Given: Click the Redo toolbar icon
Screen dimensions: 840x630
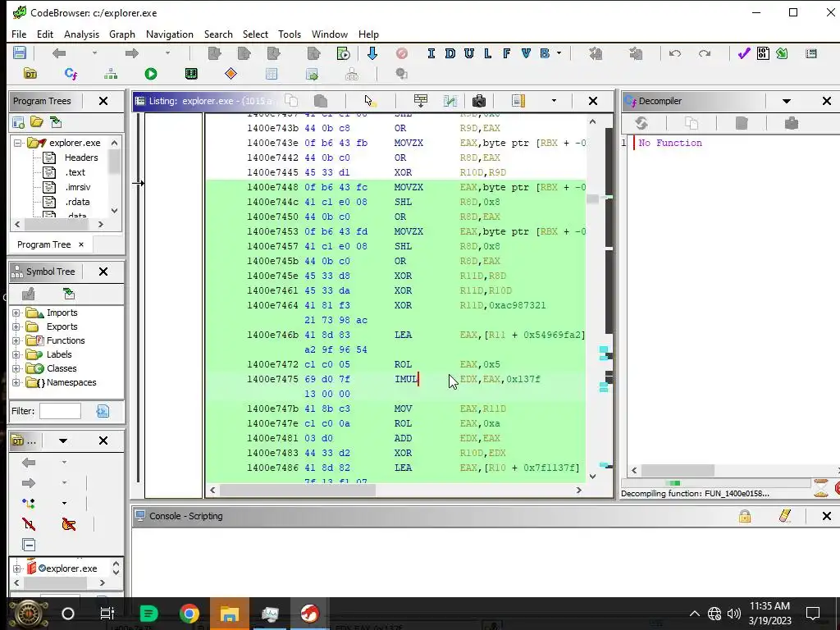Looking at the screenshot, I should [x=705, y=53].
